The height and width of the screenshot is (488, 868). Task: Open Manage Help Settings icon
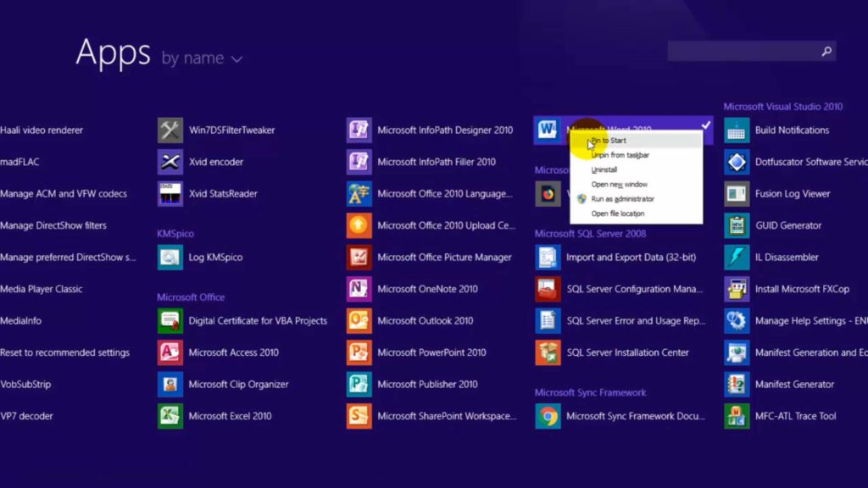click(737, 321)
